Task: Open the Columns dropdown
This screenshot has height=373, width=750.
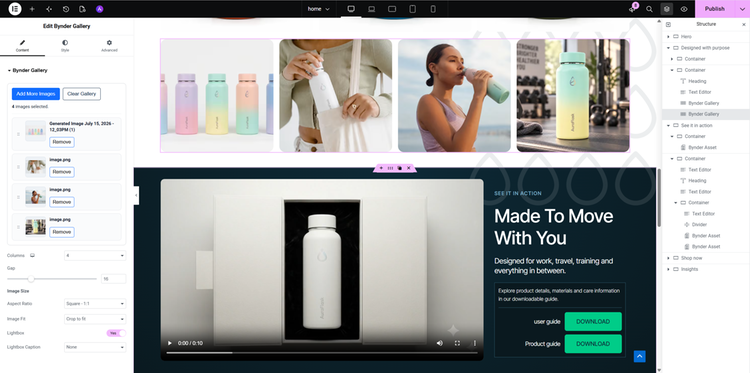Action: click(x=95, y=256)
